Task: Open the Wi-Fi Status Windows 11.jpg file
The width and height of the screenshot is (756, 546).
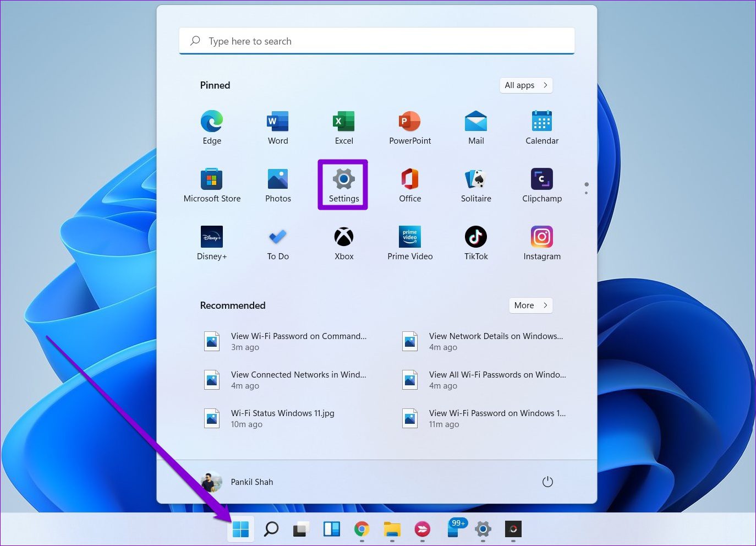Action: pyautogui.click(x=282, y=413)
